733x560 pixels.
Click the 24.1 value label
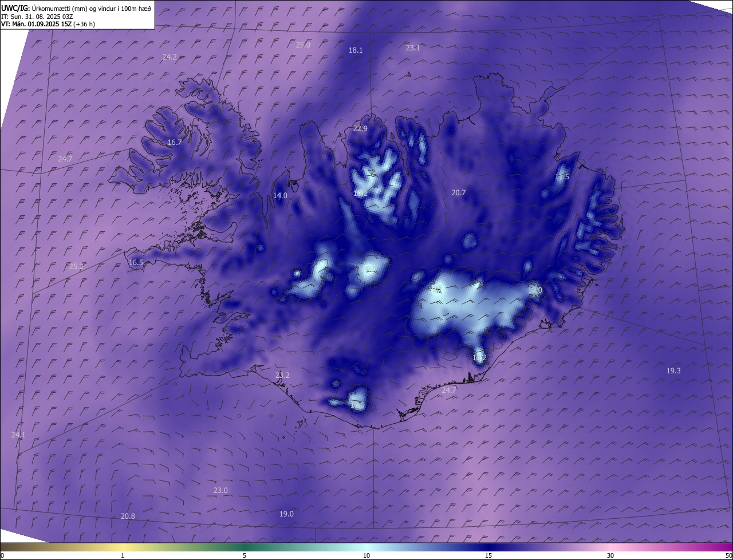(18, 435)
